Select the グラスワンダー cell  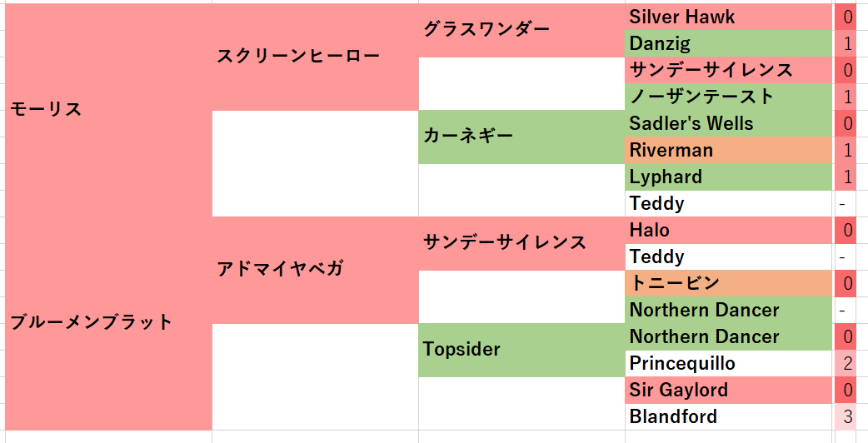[521, 30]
